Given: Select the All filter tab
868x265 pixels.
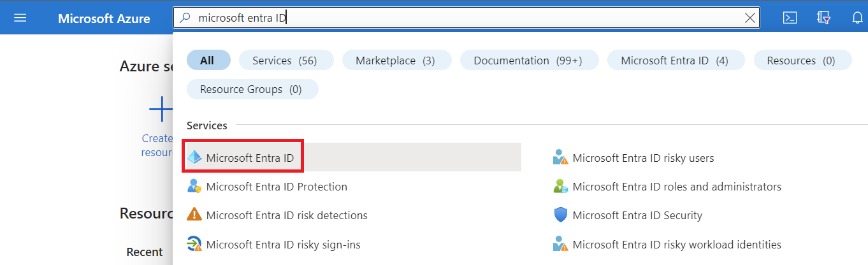Looking at the screenshot, I should [x=208, y=61].
